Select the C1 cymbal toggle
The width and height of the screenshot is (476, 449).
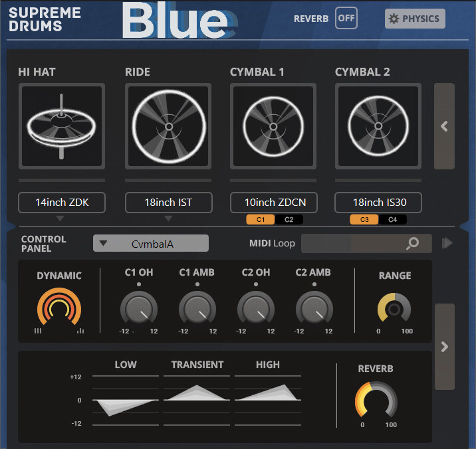[x=260, y=220]
